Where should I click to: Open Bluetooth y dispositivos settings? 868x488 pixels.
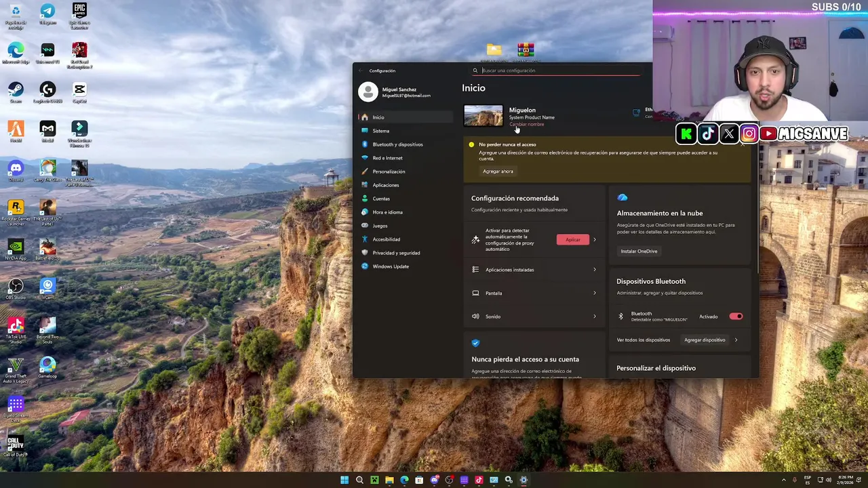[x=405, y=144]
